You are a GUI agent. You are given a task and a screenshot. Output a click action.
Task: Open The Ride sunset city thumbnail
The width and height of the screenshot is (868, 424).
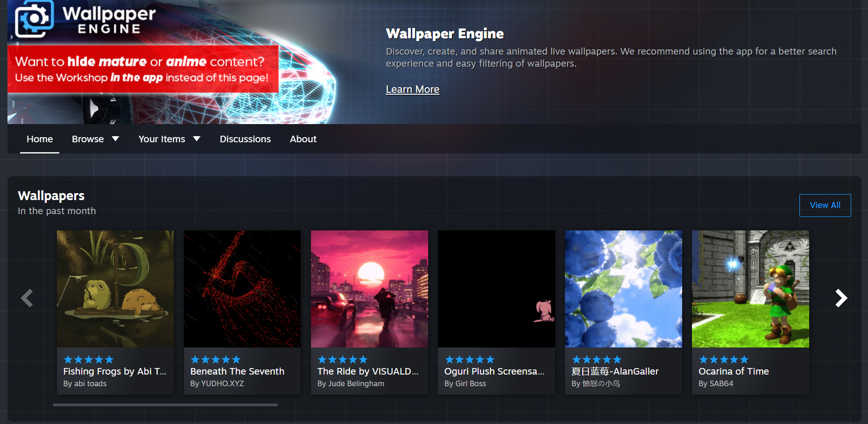coord(369,289)
